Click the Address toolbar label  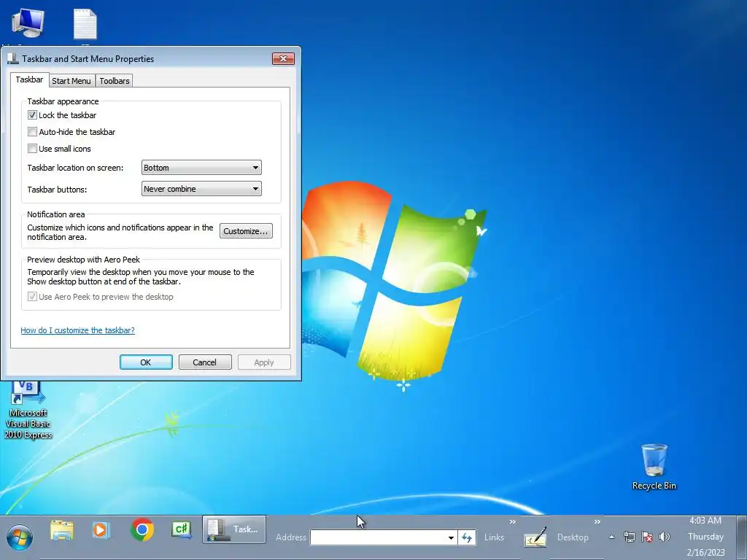[290, 537]
